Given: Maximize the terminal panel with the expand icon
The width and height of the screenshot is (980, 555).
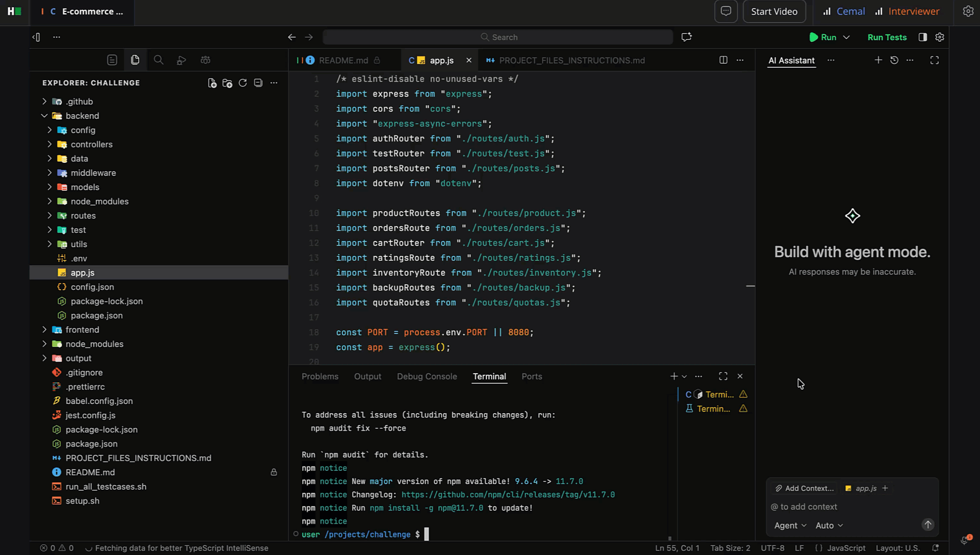Looking at the screenshot, I should tap(723, 376).
